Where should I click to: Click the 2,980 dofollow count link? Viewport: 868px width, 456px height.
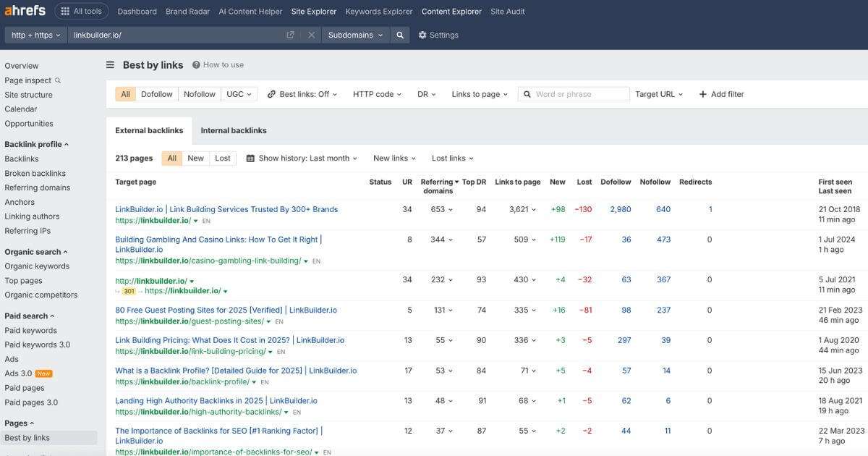[x=620, y=209]
